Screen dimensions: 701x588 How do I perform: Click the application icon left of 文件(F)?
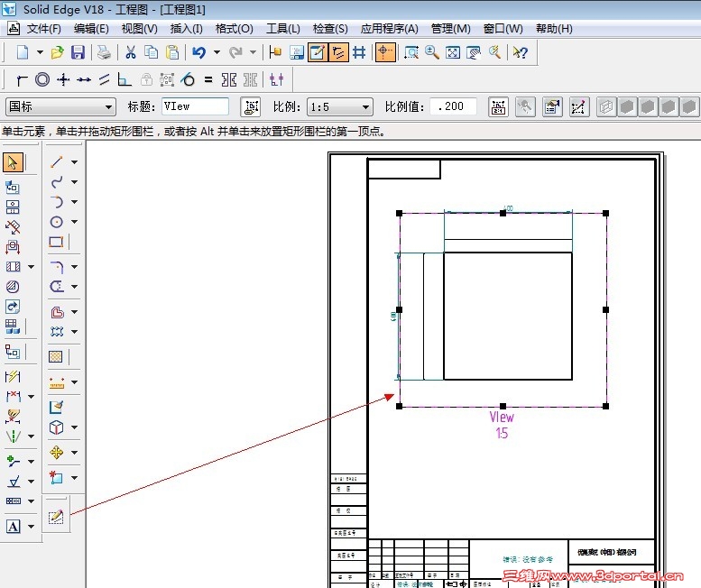coord(14,29)
